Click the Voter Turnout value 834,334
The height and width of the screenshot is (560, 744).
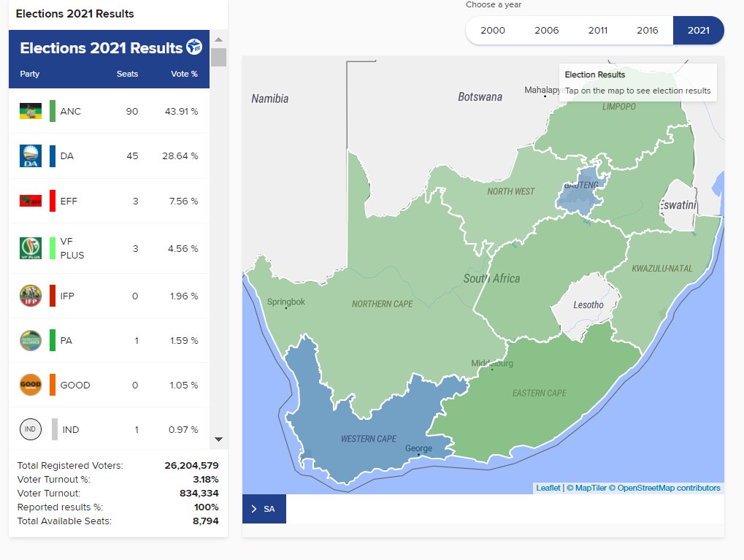click(x=199, y=493)
